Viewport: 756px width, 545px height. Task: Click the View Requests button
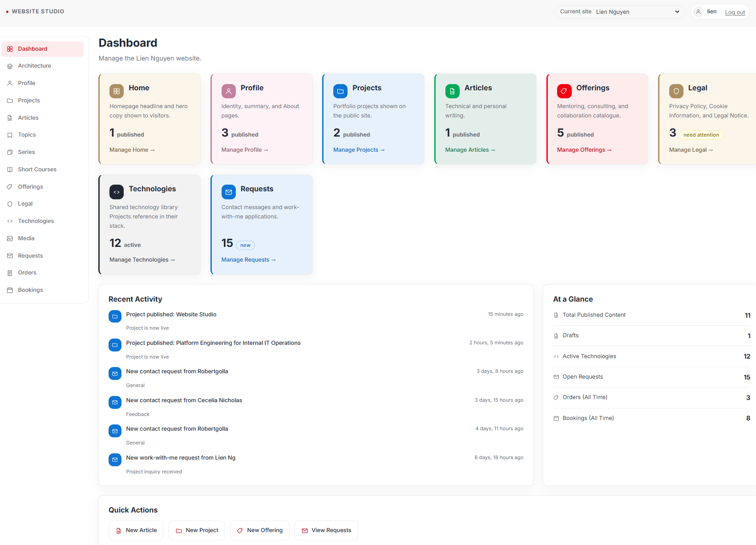tap(326, 530)
